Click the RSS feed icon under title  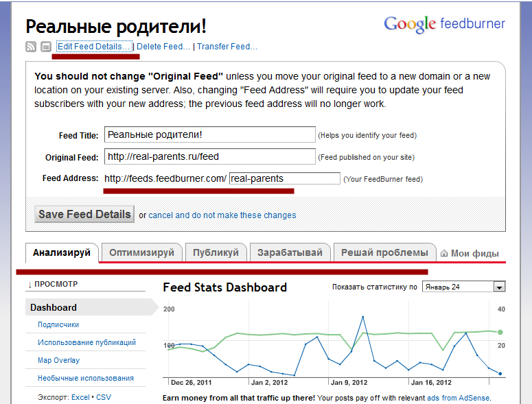click(31, 47)
